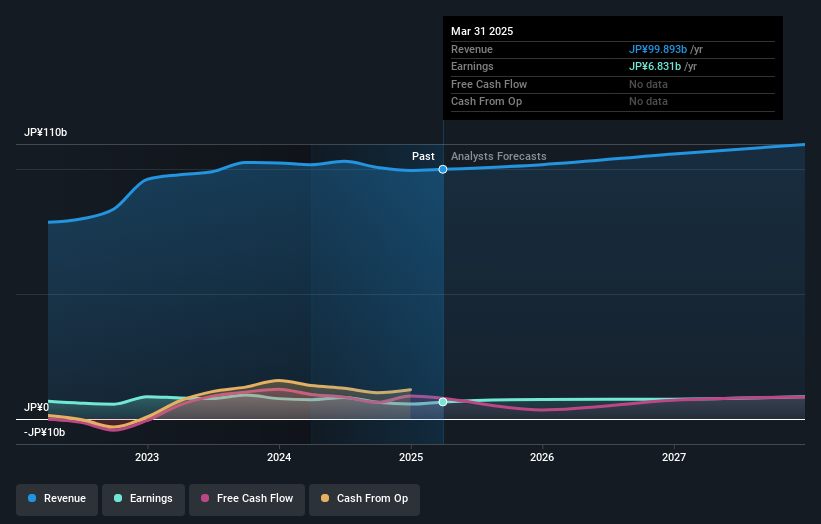
Task: Click the Revenue data point on blue line
Action: (443, 169)
